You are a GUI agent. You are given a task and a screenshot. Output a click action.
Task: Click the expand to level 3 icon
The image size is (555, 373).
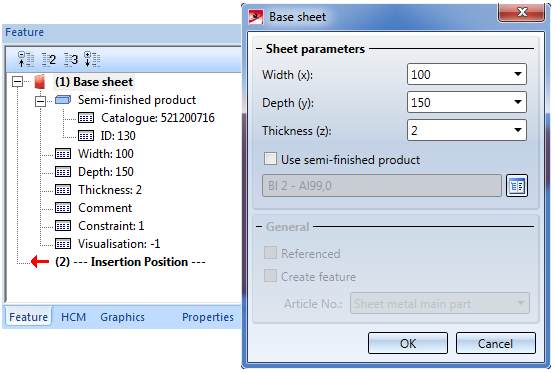pos(71,59)
